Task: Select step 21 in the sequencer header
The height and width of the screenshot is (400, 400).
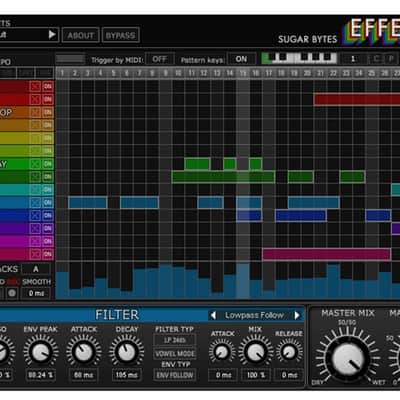Action: [320, 73]
